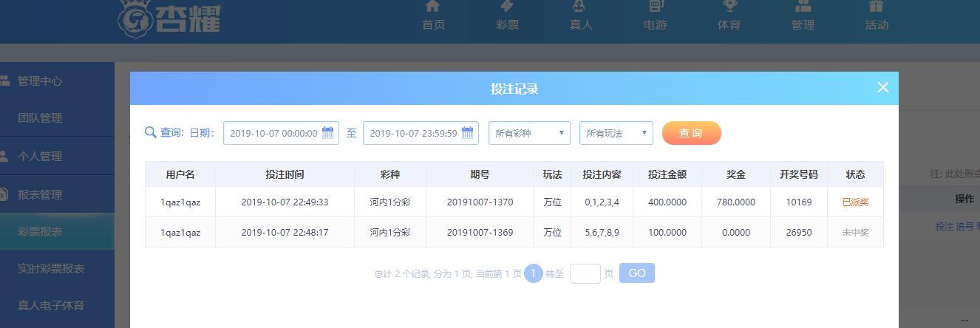Select 团队管理 in the sidebar
980x328 pixels.
(40, 117)
